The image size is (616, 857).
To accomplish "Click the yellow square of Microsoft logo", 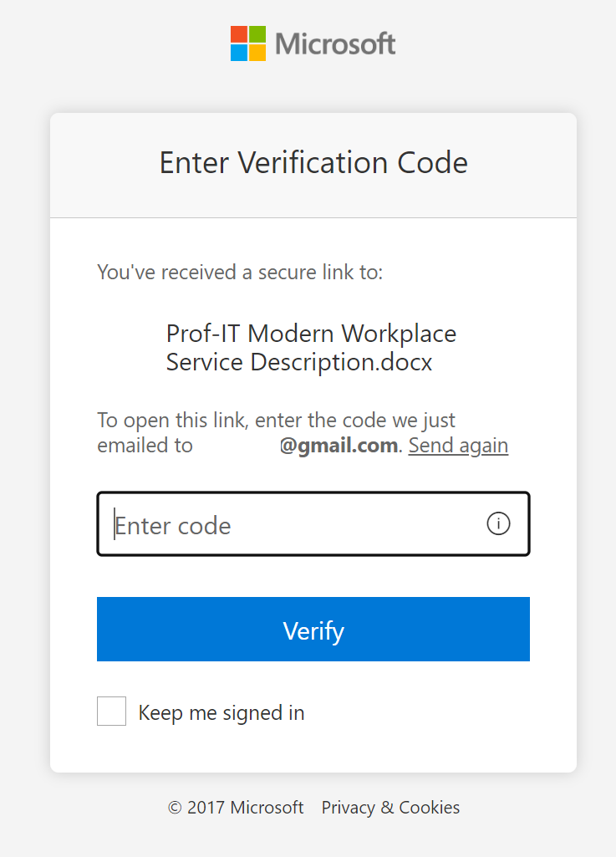I will pyautogui.click(x=257, y=52).
